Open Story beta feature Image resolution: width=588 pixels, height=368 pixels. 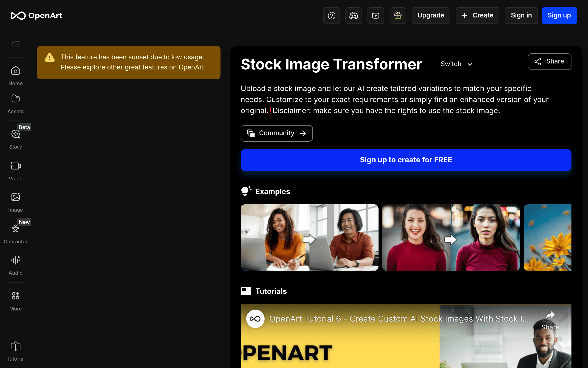coord(16,139)
